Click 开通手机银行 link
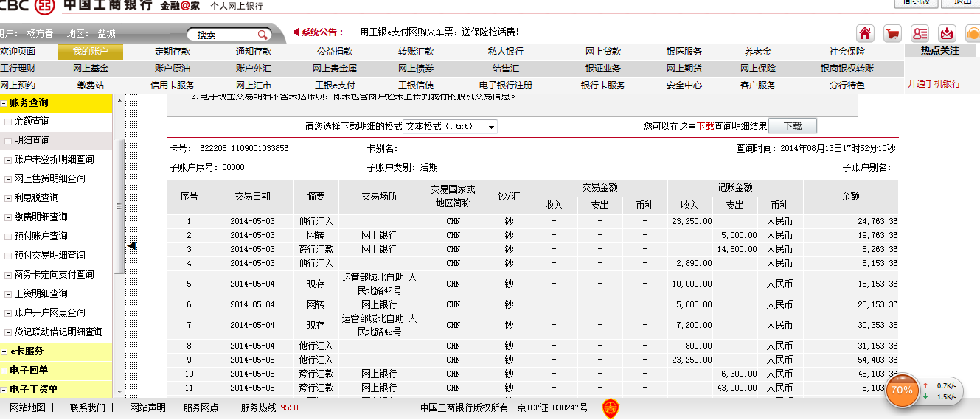This screenshot has width=980, height=420. coord(934,84)
